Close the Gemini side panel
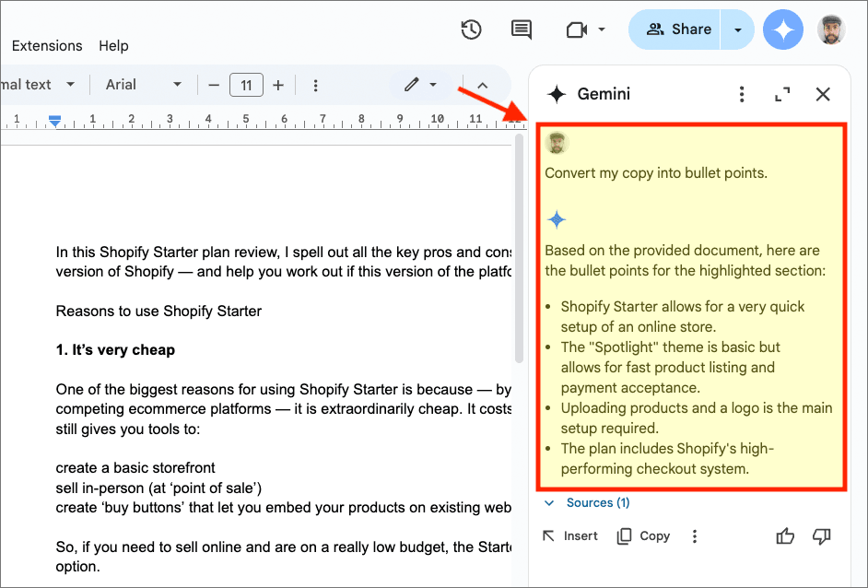This screenshot has width=868, height=588. click(x=823, y=94)
